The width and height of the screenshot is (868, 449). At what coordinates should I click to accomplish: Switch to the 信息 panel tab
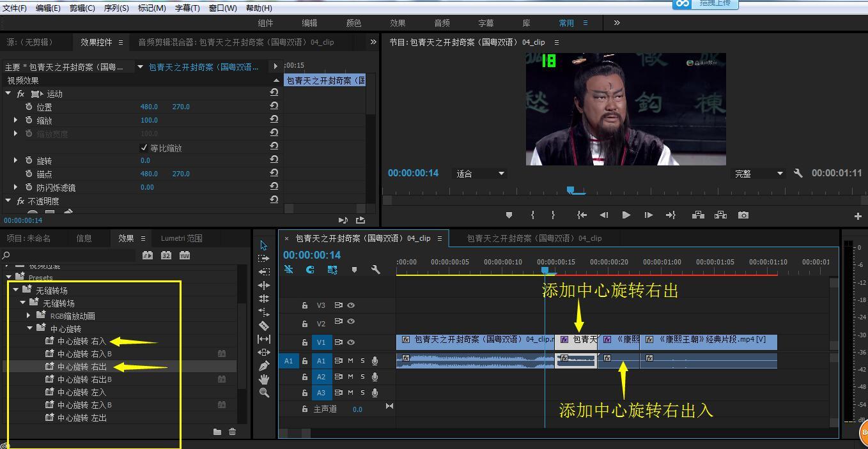[84, 238]
